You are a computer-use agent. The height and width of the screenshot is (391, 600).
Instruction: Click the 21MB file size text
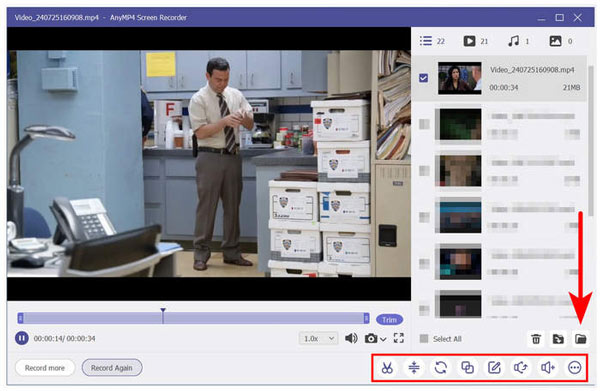click(x=571, y=88)
